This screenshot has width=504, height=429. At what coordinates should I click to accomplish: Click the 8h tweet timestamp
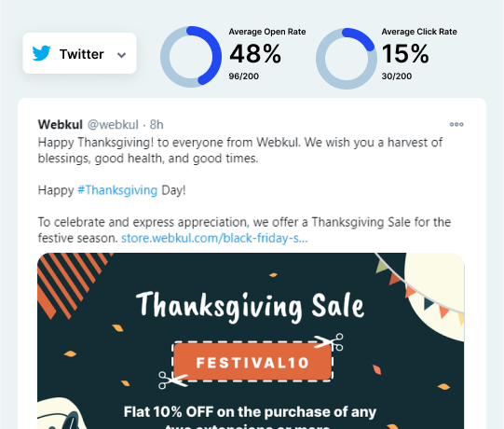pos(157,125)
